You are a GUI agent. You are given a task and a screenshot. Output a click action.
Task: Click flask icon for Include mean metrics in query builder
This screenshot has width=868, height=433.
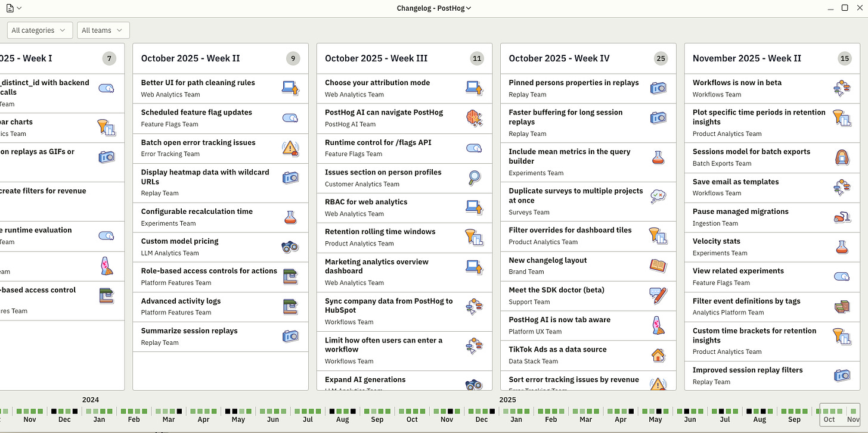coord(658,157)
